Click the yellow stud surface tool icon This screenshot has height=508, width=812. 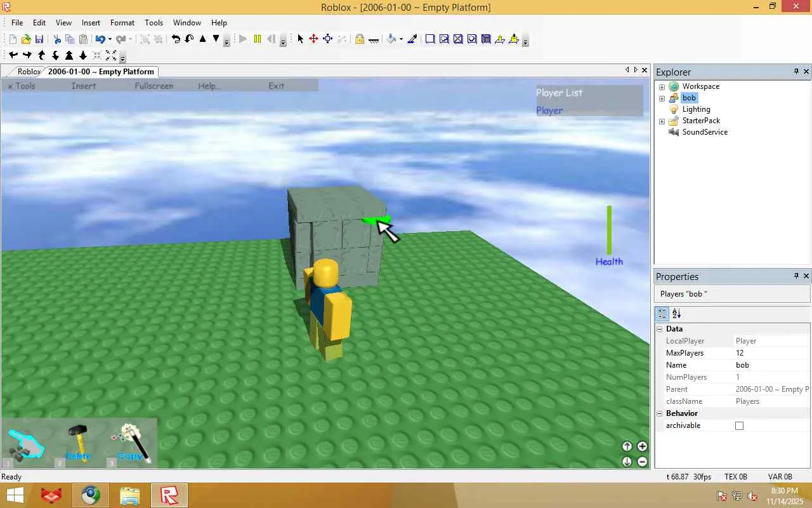500,39
